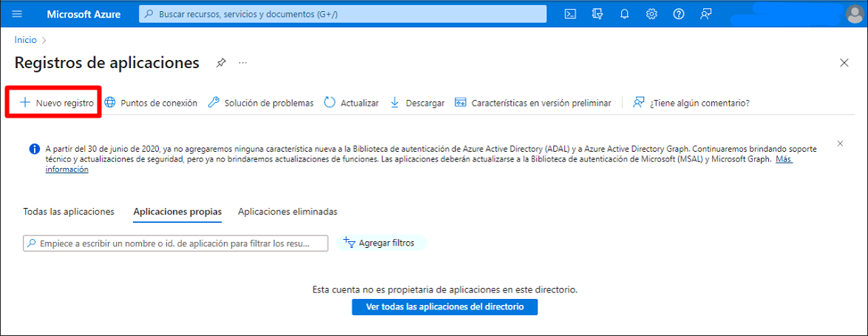This screenshot has height=336, width=868.
Task: Navigate to Inicio breadcrumb
Action: click(x=25, y=40)
